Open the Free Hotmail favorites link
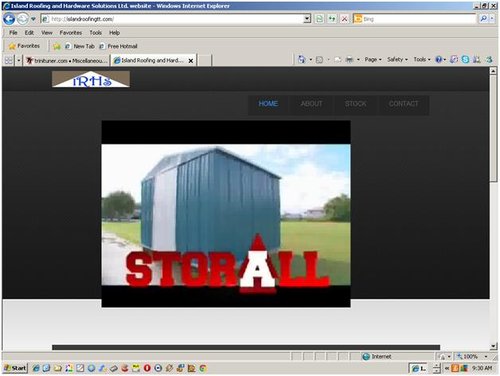 coord(118,46)
